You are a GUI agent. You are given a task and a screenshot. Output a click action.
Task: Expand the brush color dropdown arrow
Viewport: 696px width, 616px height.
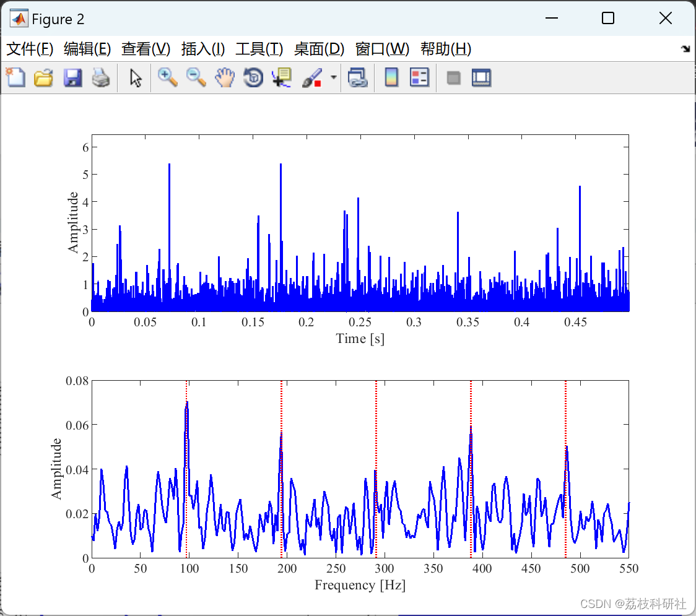tap(333, 77)
